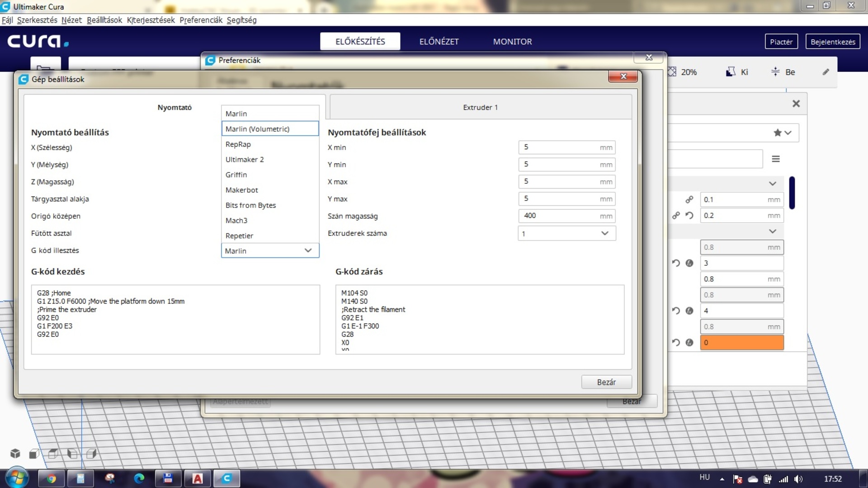The image size is (868, 488).
Task: Open the Segítség menu
Action: pyautogui.click(x=241, y=20)
